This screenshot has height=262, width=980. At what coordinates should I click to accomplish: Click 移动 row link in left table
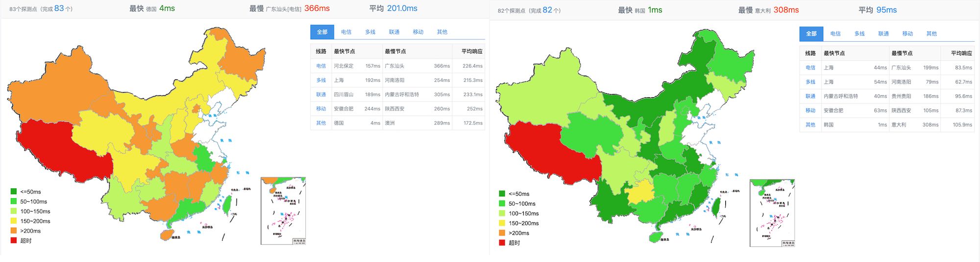pyautogui.click(x=321, y=108)
